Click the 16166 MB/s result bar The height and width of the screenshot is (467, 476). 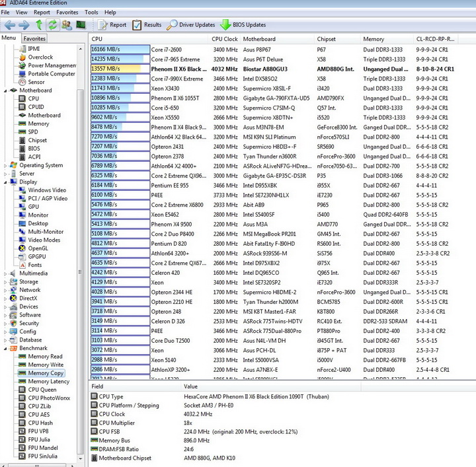click(x=120, y=50)
